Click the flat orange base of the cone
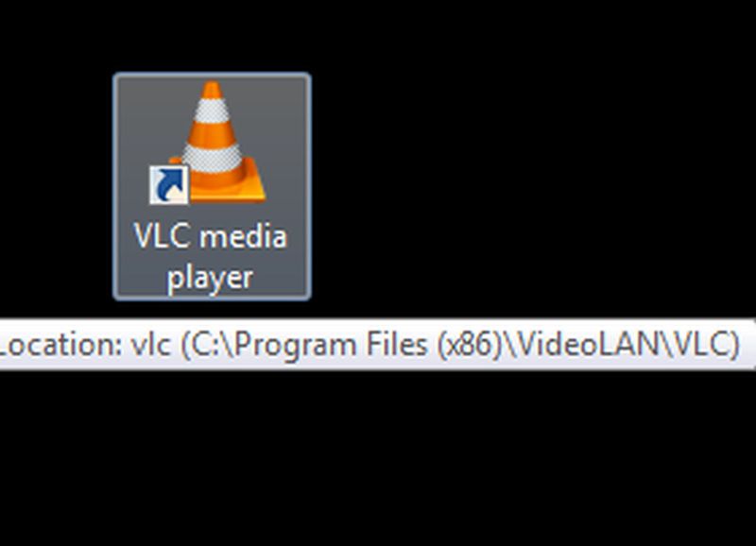756x546 pixels. pyautogui.click(x=227, y=191)
